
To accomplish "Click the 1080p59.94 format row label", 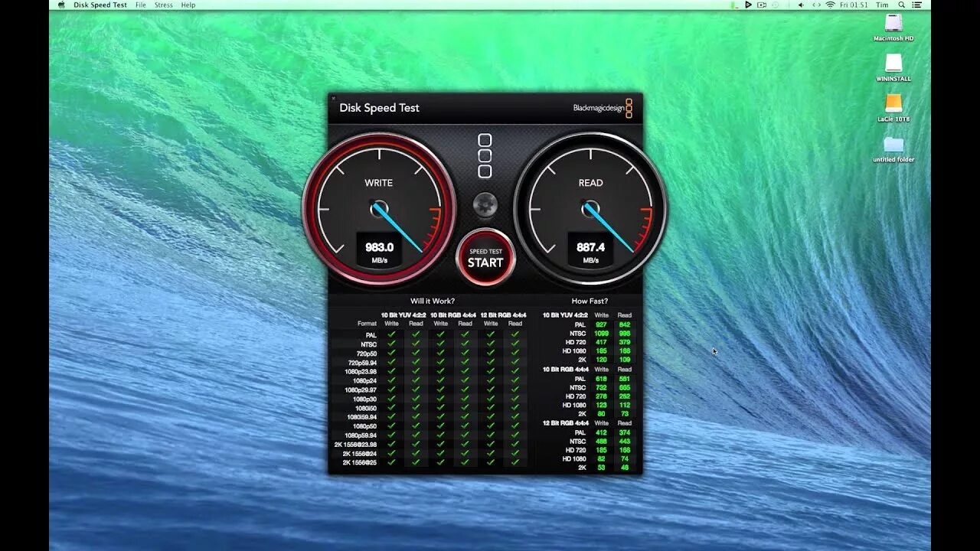I will 361,435.
